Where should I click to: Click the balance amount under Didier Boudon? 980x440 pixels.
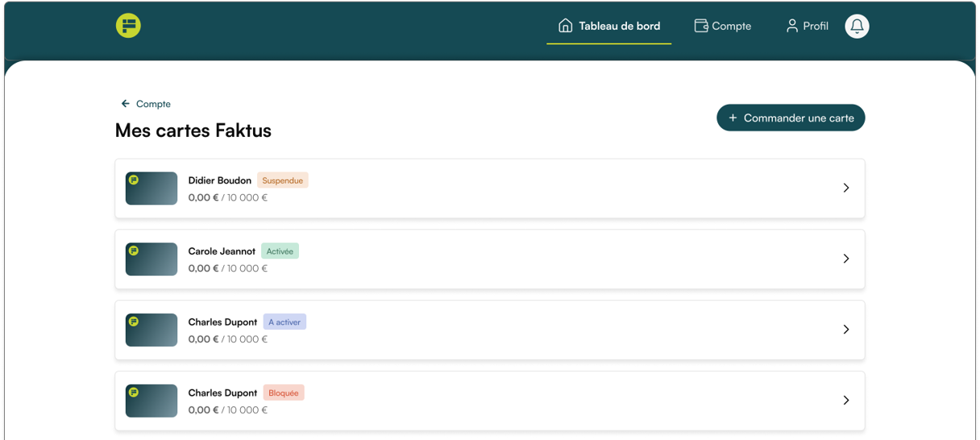coord(228,197)
